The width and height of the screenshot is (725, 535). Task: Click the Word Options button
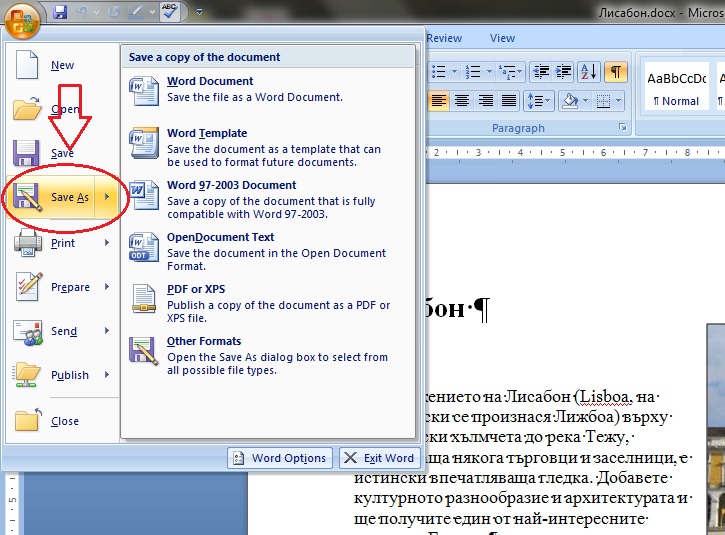(x=279, y=458)
